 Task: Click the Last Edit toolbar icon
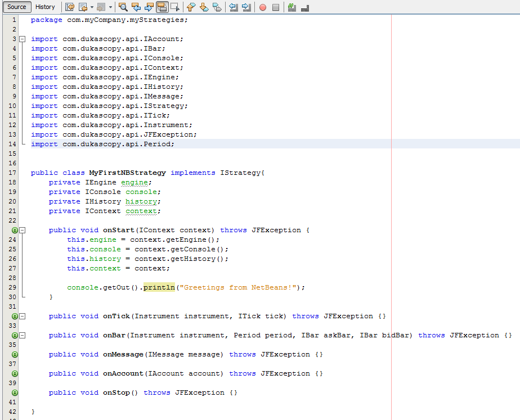click(x=70, y=7)
